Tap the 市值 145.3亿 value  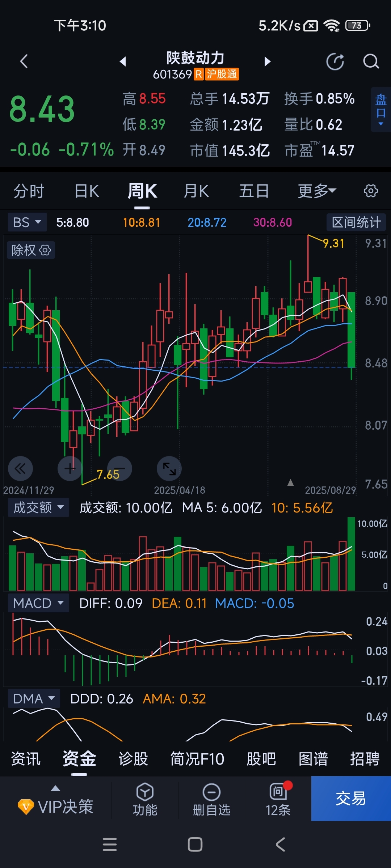click(x=230, y=150)
